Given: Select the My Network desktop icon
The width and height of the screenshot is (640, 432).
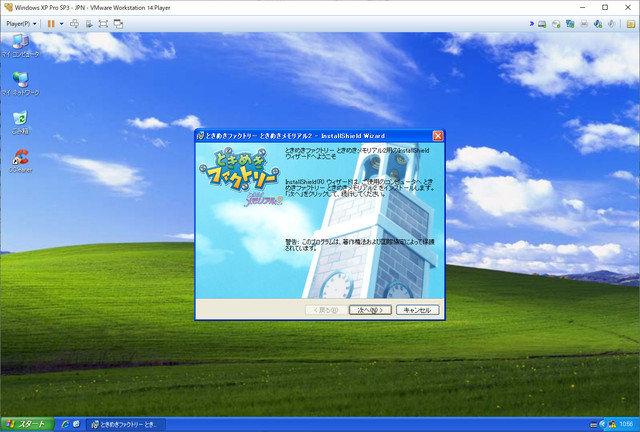Looking at the screenshot, I should 20,84.
